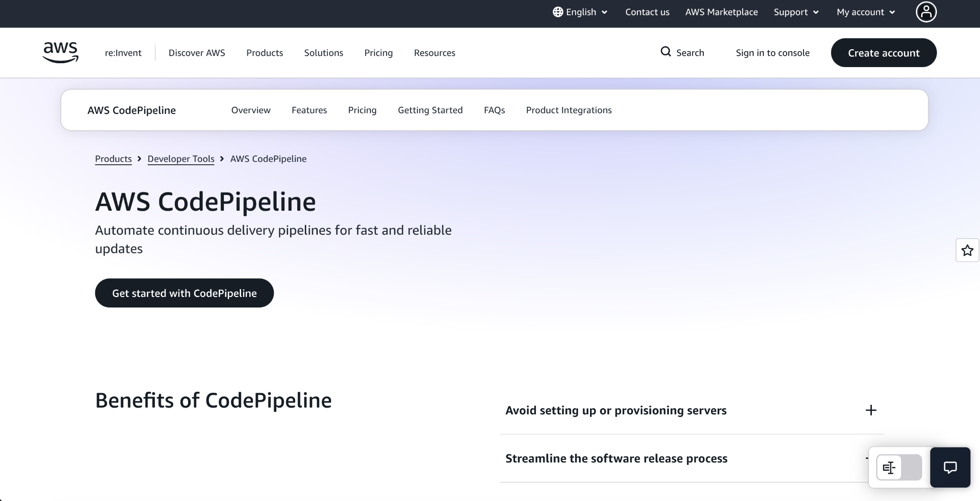980x501 pixels.
Task: Open AWS Marketplace link
Action: click(722, 12)
